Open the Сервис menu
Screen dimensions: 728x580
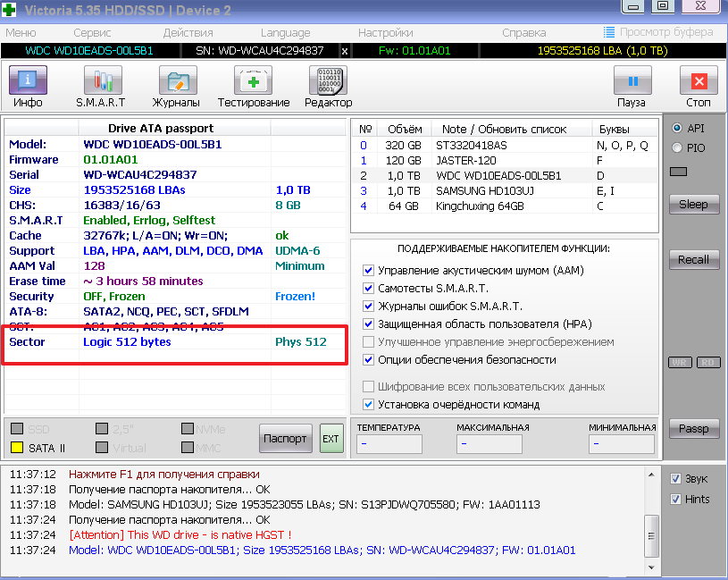[x=92, y=32]
